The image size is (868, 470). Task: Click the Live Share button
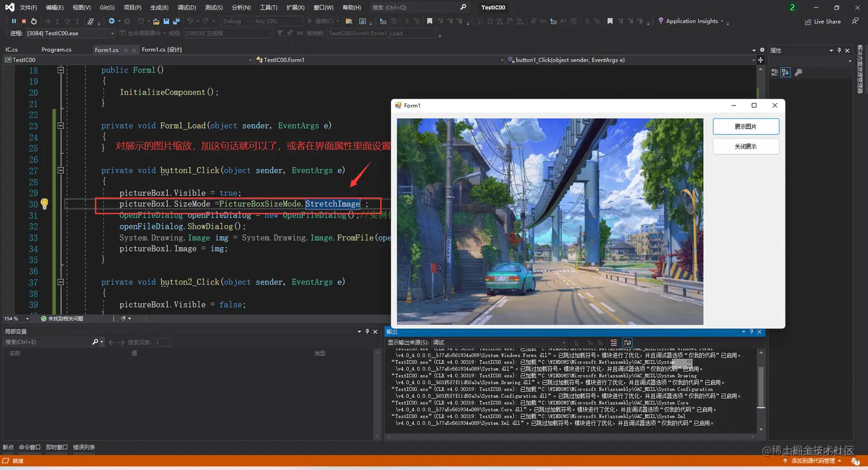click(823, 22)
